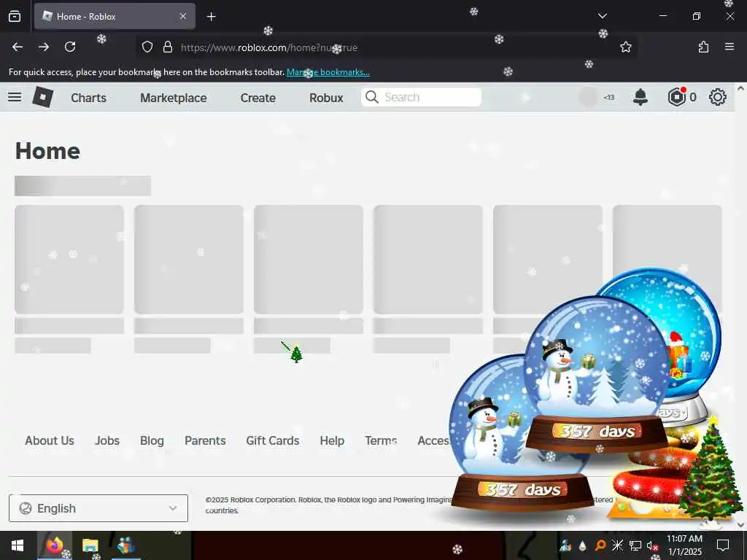Image resolution: width=747 pixels, height=560 pixels.
Task: Click the taskbar clock 11:07 AM
Action: click(x=684, y=539)
